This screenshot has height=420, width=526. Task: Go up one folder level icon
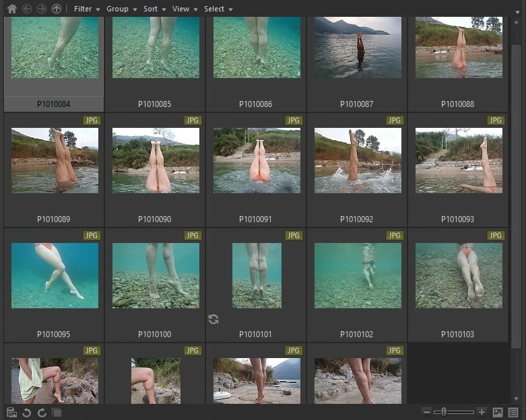[57, 9]
